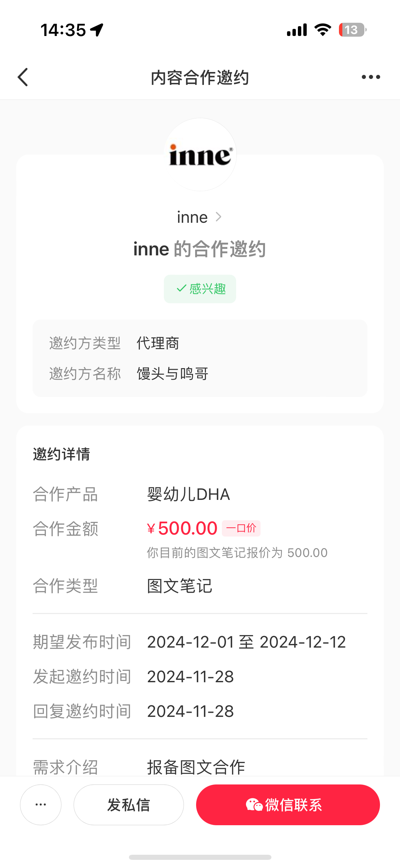Viewport: 400px width, 868px height.
Task: Tap the 500.00 cooperation amount
Action: point(187,528)
